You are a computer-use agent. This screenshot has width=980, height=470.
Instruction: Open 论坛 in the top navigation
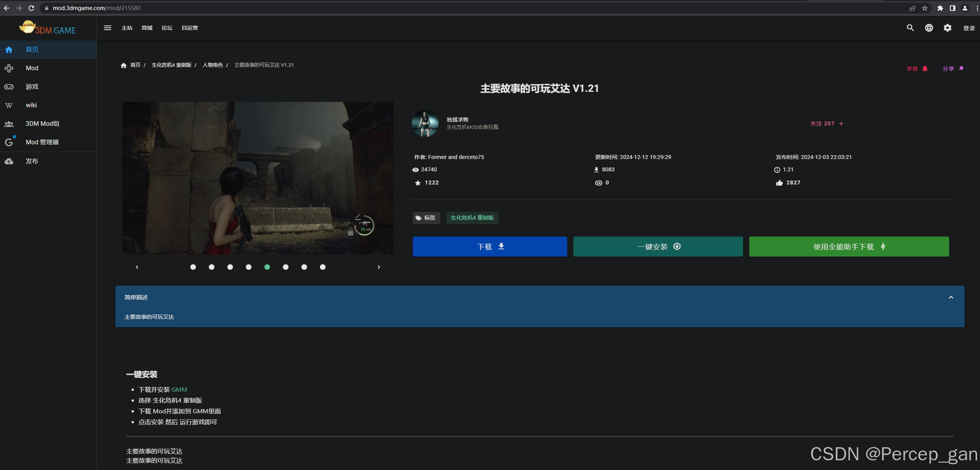[x=167, y=28]
